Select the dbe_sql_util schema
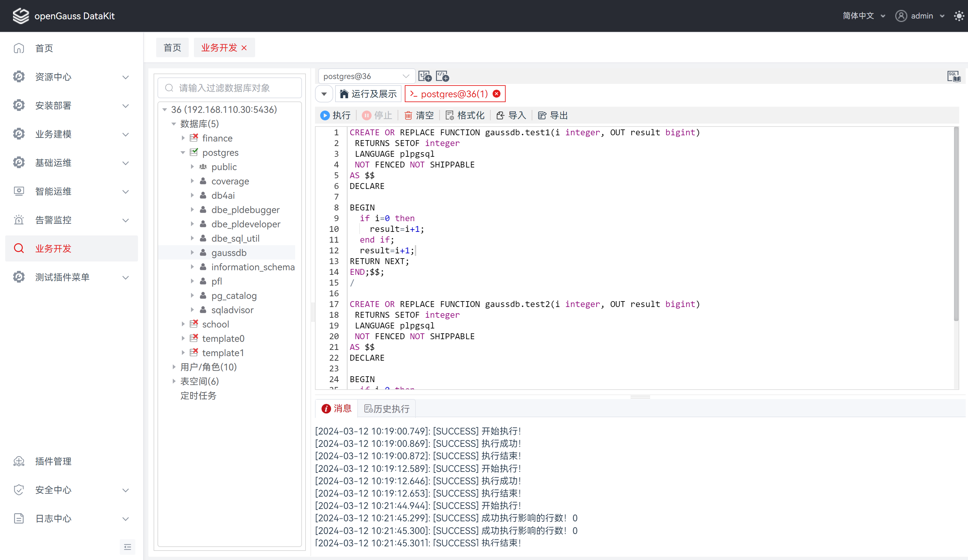Viewport: 968px width, 560px height. 236,238
